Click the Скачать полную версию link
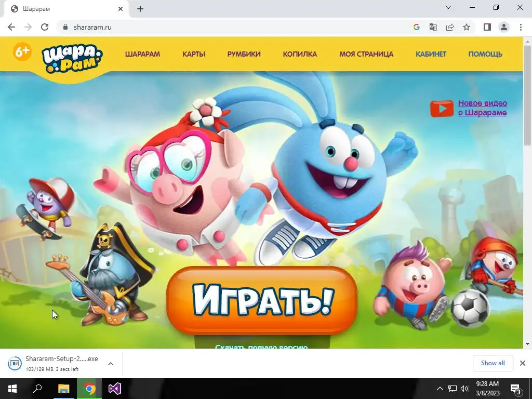 [262, 347]
